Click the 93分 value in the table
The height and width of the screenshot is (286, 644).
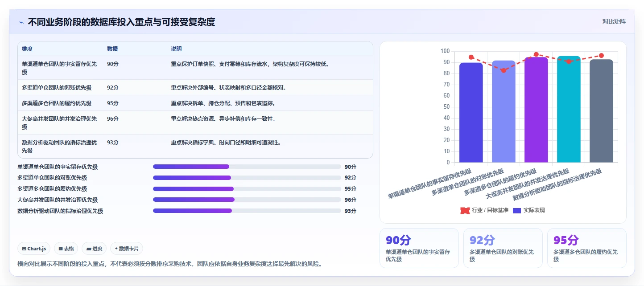point(113,142)
